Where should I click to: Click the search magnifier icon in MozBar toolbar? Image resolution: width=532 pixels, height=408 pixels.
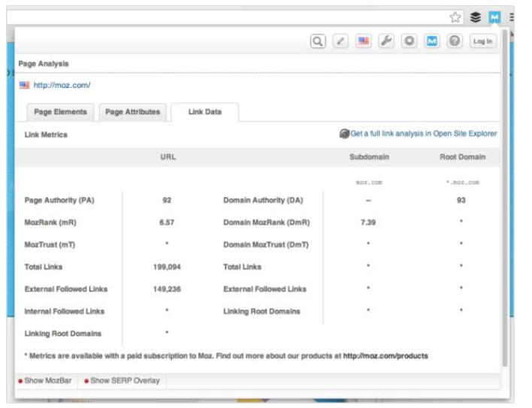pyautogui.click(x=318, y=41)
